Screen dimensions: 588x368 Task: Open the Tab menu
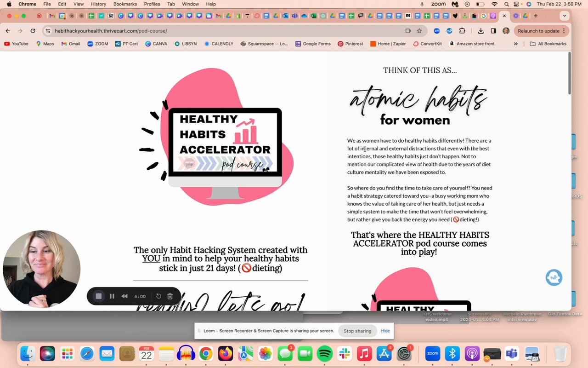pyautogui.click(x=171, y=4)
